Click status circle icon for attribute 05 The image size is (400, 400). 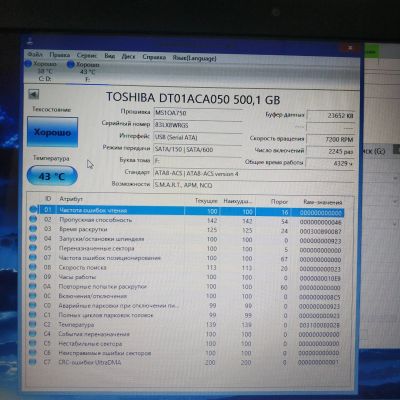pos(33,248)
